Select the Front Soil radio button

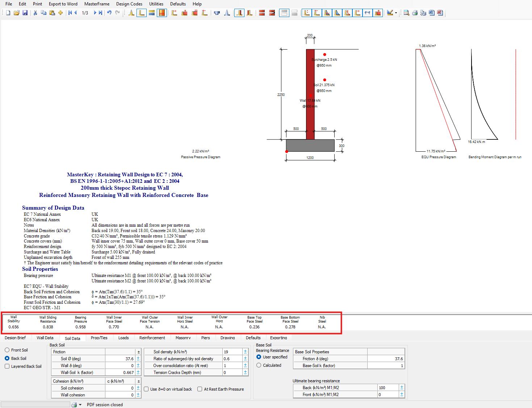7,350
